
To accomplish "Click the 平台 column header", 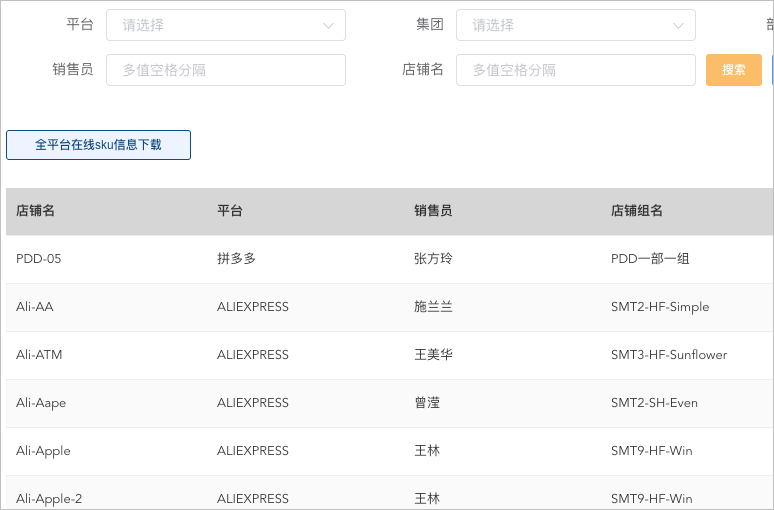I will (x=230, y=211).
